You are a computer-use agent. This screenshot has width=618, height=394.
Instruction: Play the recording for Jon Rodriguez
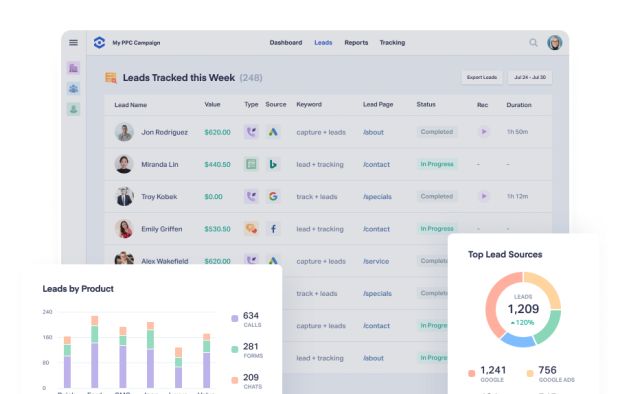[484, 132]
